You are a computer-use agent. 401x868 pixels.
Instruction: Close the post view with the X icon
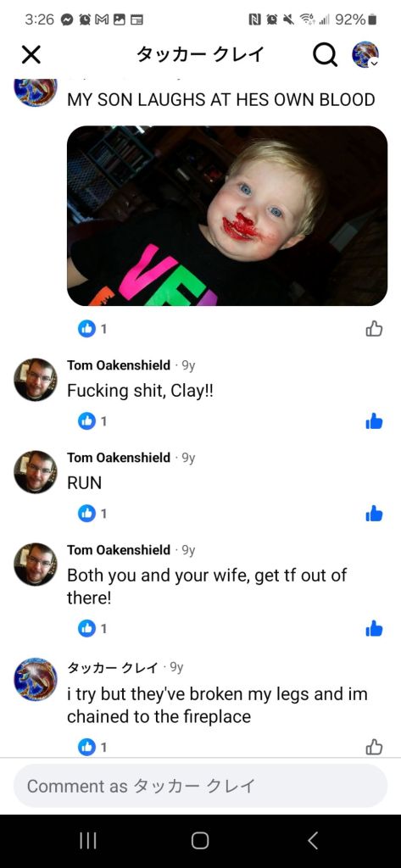[x=31, y=55]
